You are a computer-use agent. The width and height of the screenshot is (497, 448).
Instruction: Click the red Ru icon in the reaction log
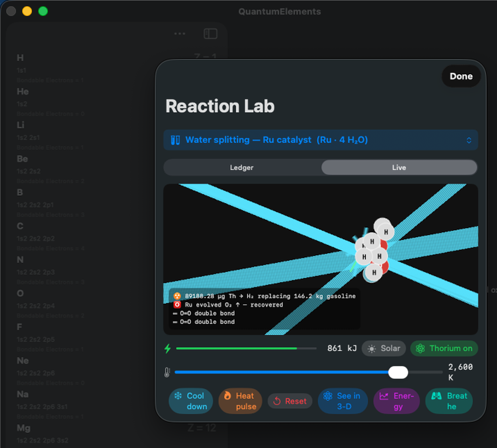[177, 305]
